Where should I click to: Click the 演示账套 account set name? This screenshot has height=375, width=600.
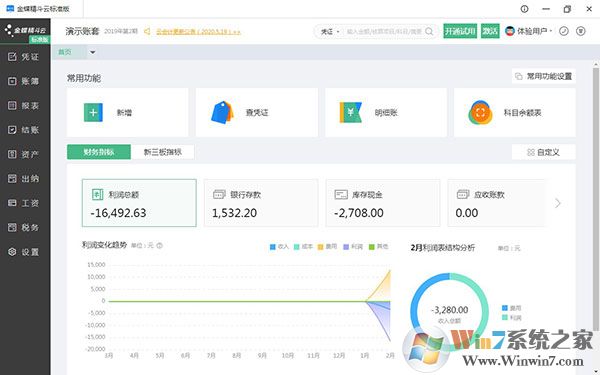tap(82, 31)
